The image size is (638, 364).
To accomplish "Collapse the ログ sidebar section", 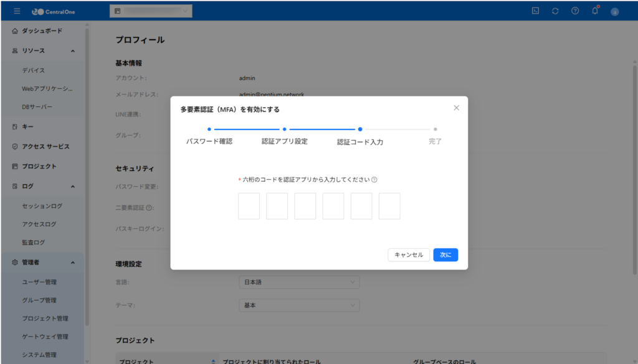I will (x=72, y=186).
